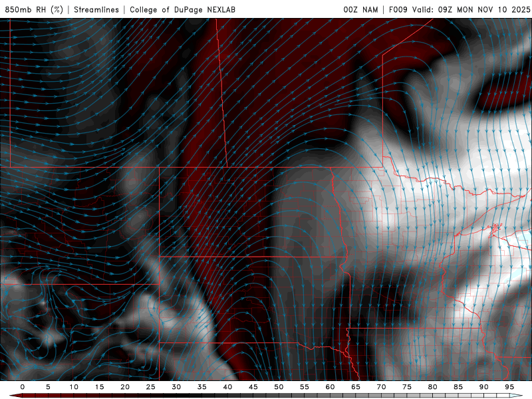Select the "20" scale label
This screenshot has height=399, width=532.
[x=125, y=387]
